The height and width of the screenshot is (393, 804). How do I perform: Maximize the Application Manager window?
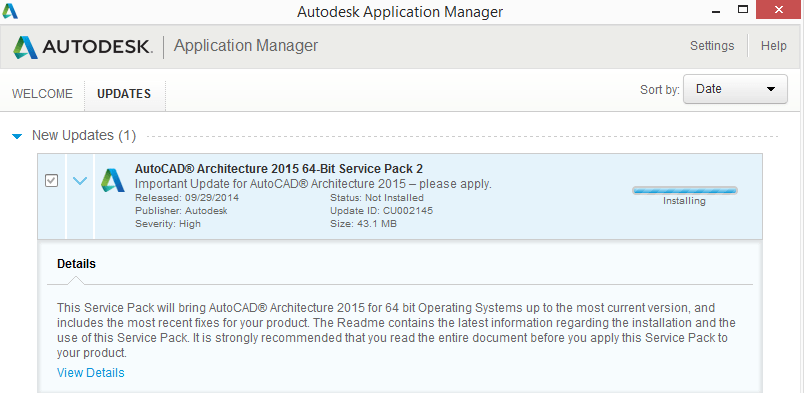743,9
